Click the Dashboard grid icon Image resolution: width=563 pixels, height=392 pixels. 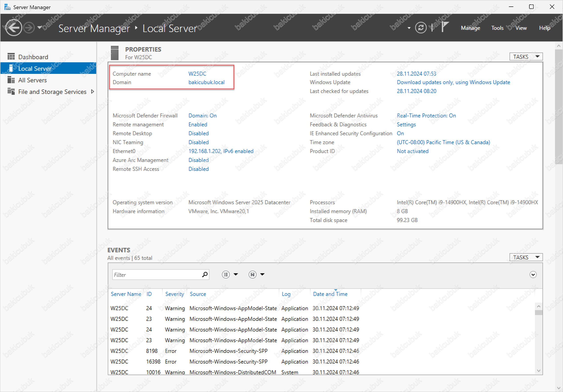[11, 57]
